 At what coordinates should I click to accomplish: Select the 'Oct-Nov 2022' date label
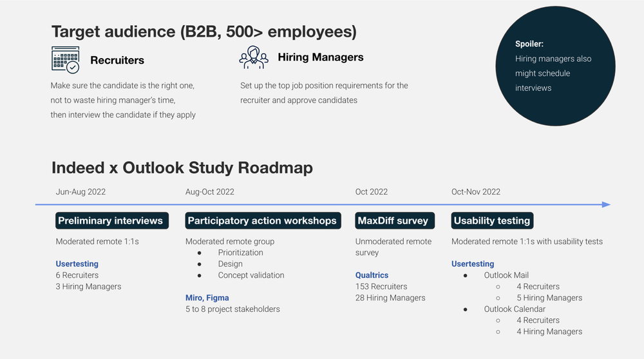[x=476, y=191]
